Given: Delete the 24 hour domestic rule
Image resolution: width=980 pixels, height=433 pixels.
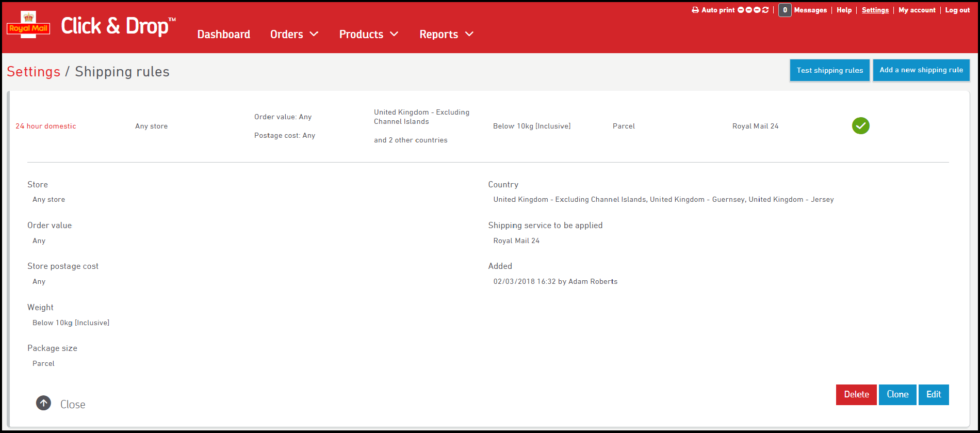Looking at the screenshot, I should point(856,395).
